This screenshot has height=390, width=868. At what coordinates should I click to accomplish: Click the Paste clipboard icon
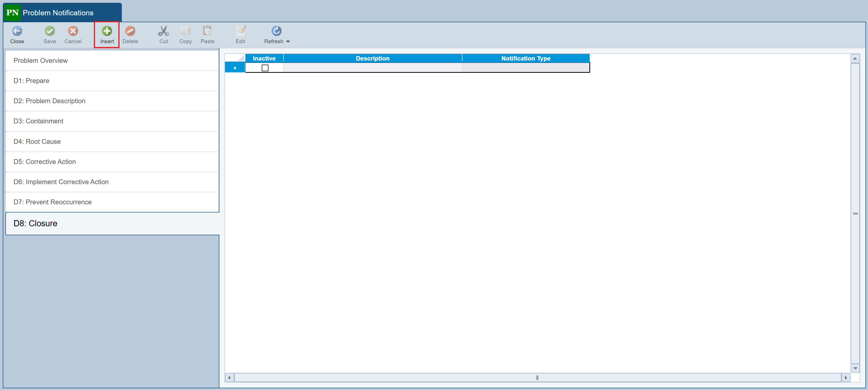pyautogui.click(x=207, y=31)
